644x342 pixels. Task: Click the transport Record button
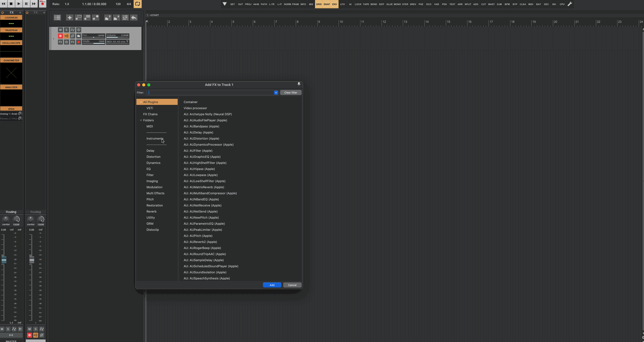[x=43, y=4]
